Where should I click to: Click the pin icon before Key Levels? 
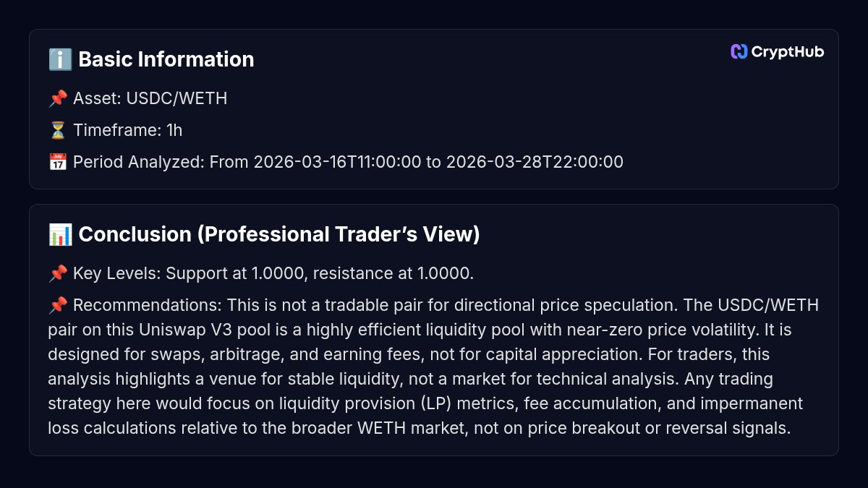tap(58, 273)
